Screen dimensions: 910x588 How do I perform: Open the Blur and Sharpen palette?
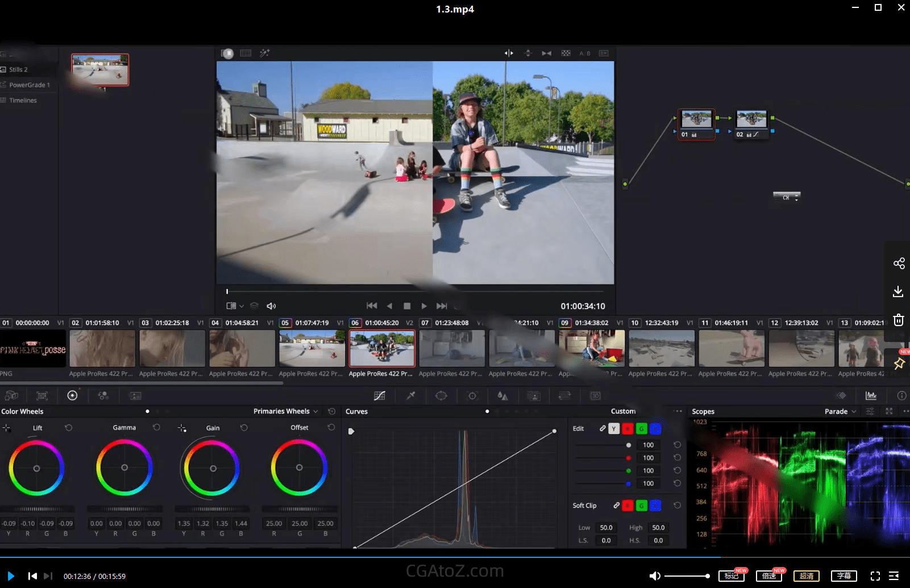pos(502,395)
